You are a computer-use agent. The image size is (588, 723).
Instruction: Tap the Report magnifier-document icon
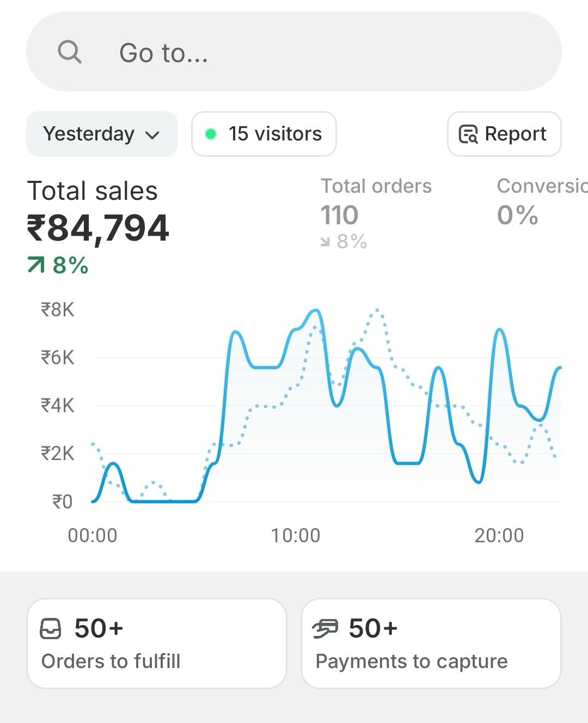(468, 134)
